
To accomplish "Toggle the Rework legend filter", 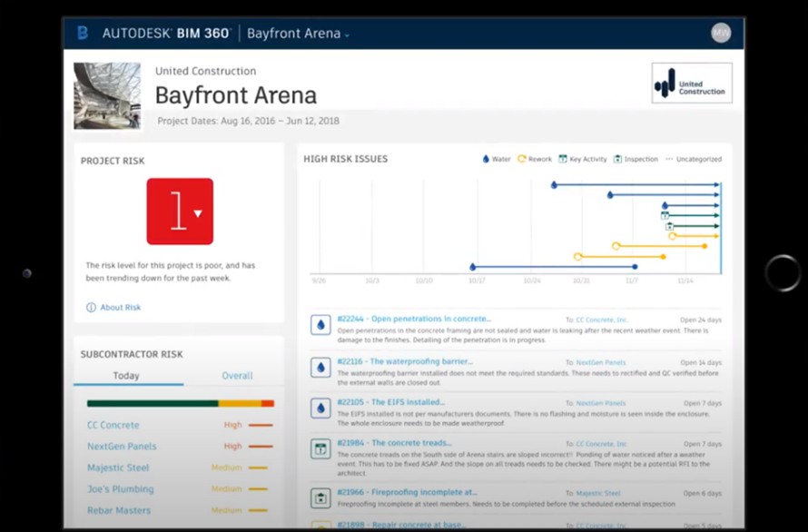I will coord(535,159).
